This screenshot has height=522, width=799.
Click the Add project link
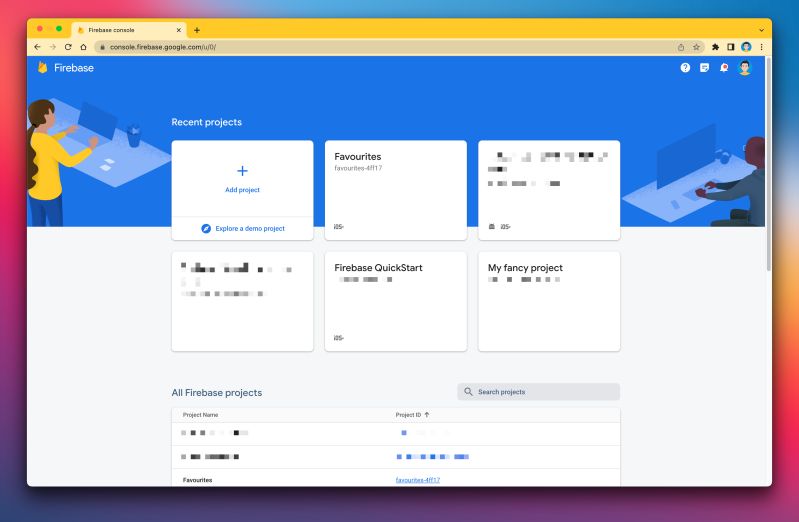pos(243,190)
